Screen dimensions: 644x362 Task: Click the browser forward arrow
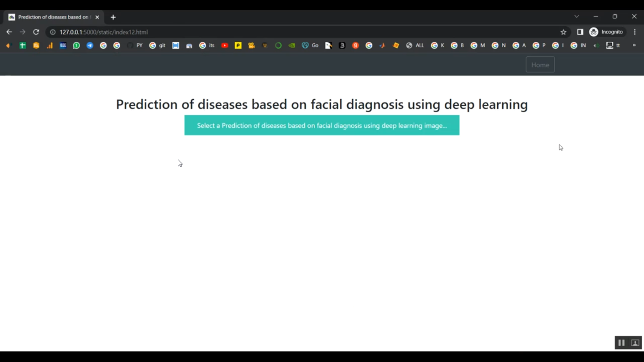point(23,32)
